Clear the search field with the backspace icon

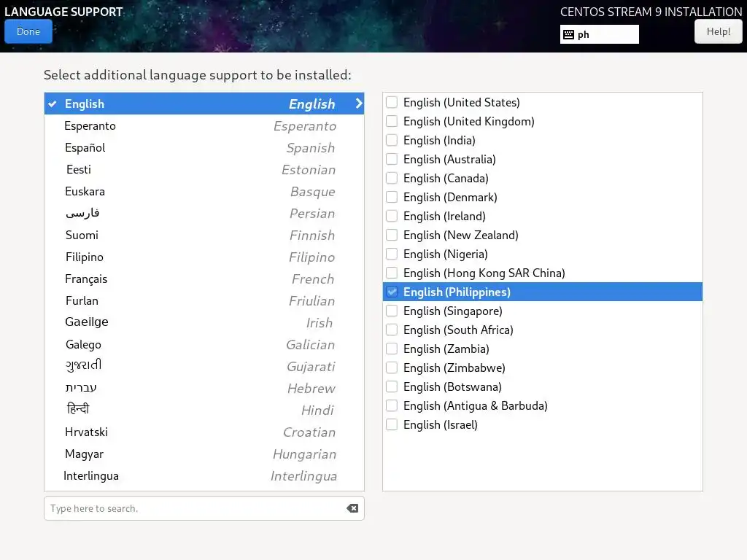tap(352, 508)
